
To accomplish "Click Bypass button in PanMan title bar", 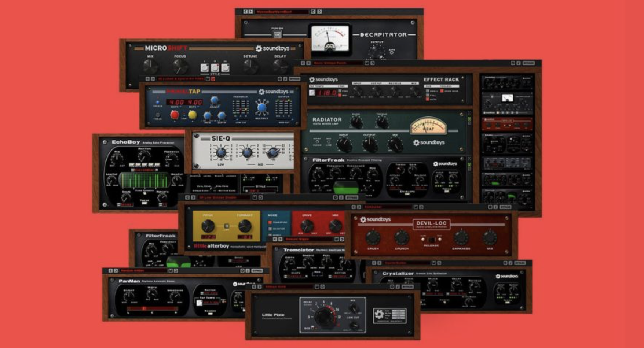I will (257, 271).
